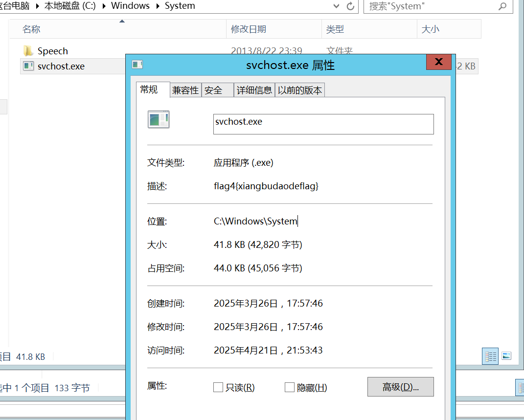
Task: Click the file type value 应用程序 (.exe)
Action: tap(244, 163)
